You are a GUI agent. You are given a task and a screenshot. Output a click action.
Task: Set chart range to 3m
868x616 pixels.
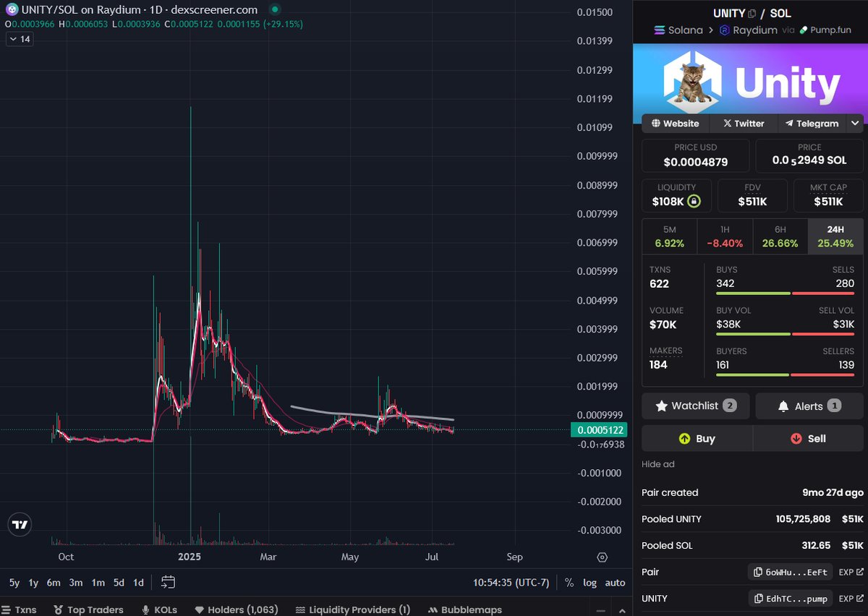tap(76, 583)
